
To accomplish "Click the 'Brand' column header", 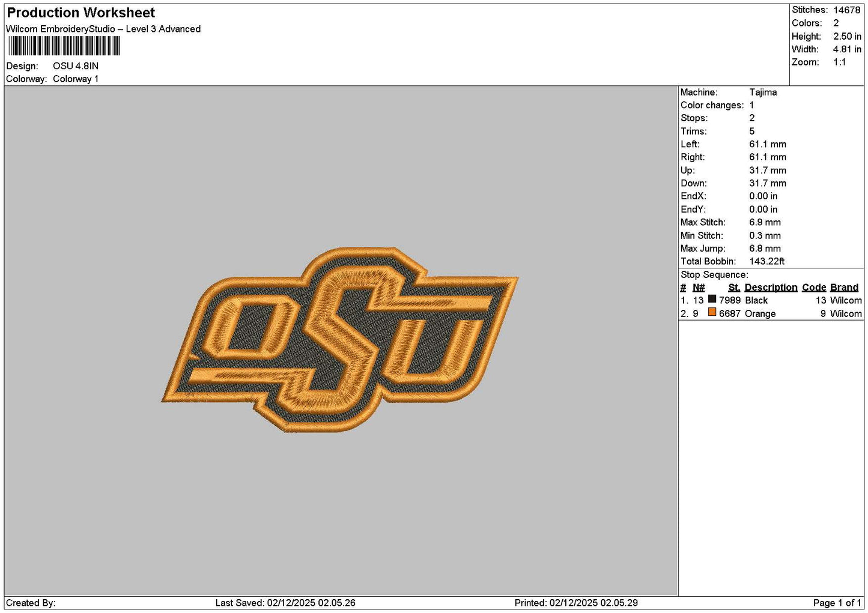I will [844, 288].
